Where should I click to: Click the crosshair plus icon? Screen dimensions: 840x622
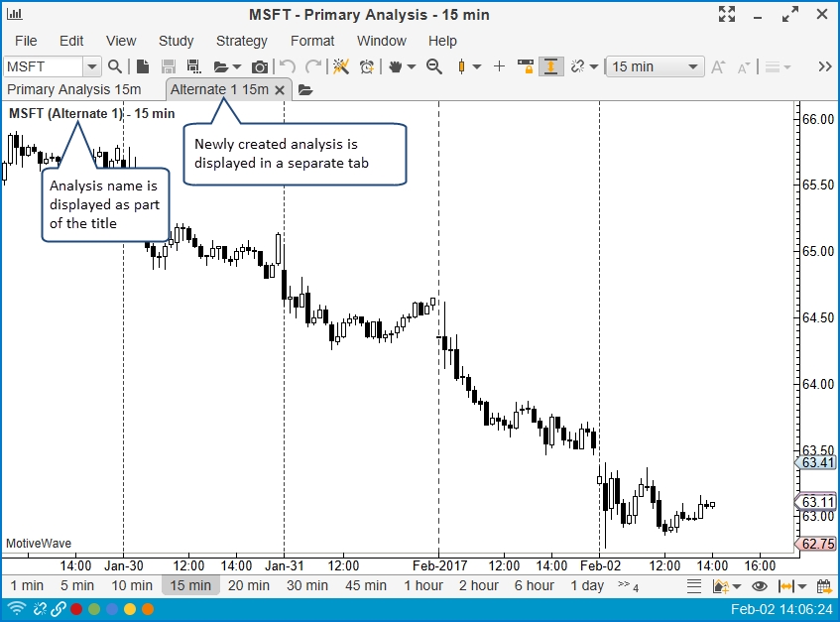499,66
